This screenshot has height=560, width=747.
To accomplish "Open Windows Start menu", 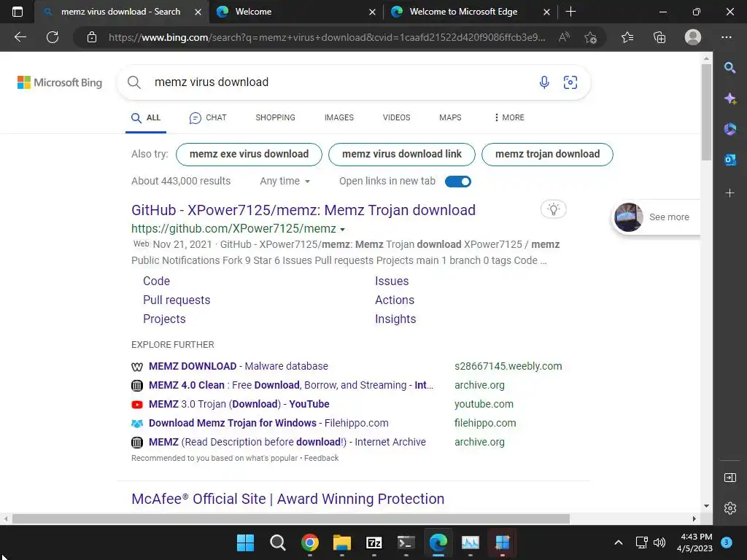I will click(x=245, y=542).
